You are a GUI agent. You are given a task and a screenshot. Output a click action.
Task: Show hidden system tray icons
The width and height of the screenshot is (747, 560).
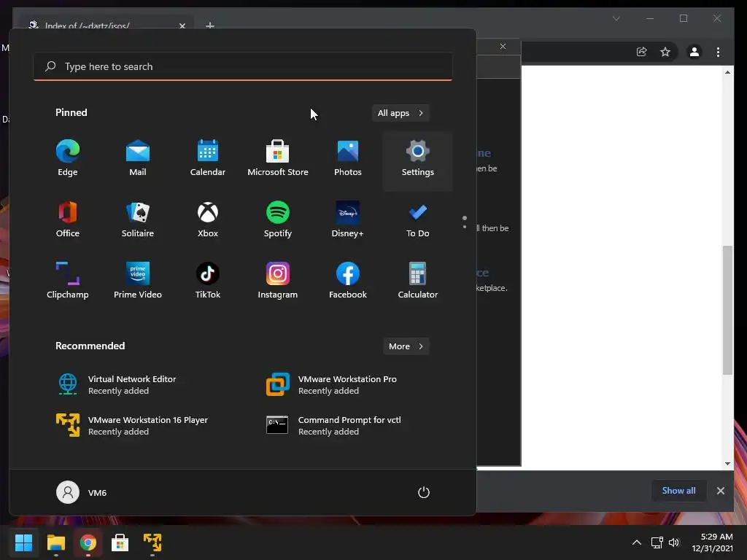(636, 542)
